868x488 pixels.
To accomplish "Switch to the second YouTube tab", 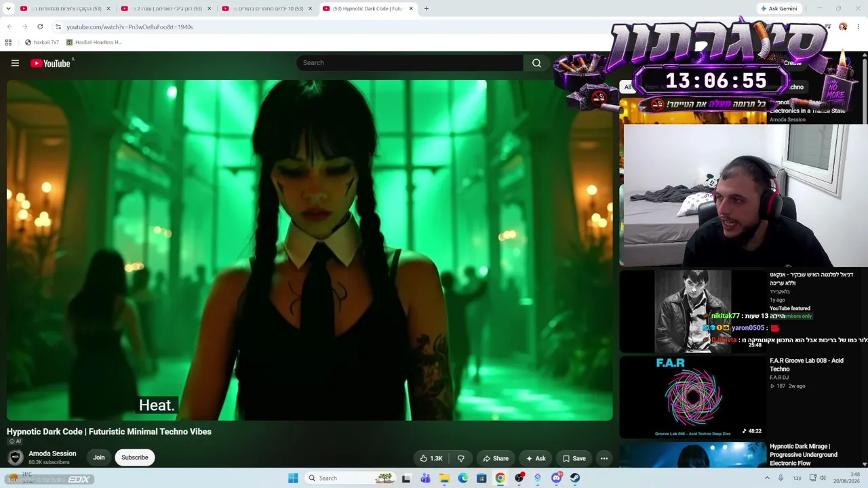I will pos(165,9).
